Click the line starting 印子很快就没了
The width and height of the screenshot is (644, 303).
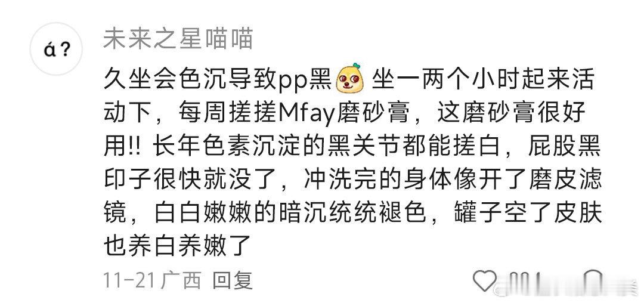[352, 180]
